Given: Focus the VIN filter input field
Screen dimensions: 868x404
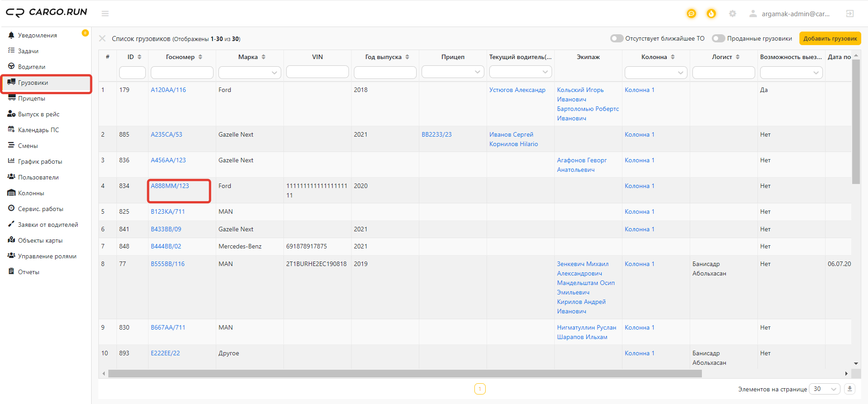Looking at the screenshot, I should (317, 72).
